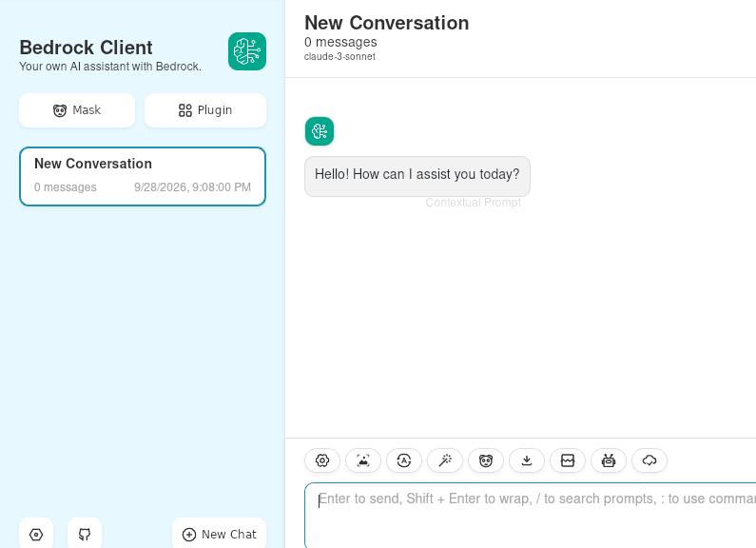
Task: Click the clear context break icon
Action: point(568,460)
